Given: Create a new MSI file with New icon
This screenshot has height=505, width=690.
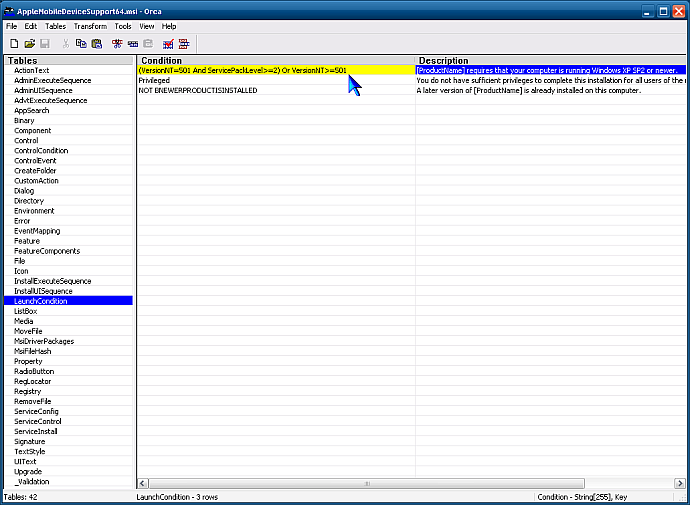Looking at the screenshot, I should (x=14, y=44).
